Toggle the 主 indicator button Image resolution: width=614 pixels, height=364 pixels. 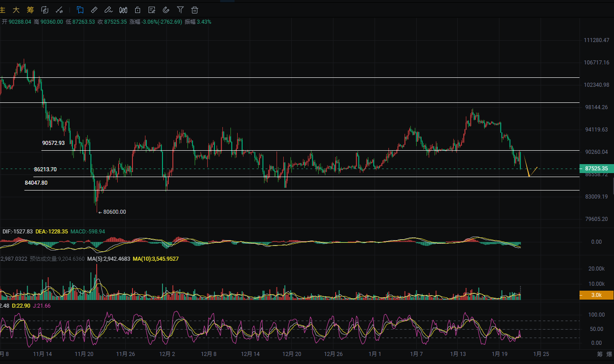click(x=3, y=9)
